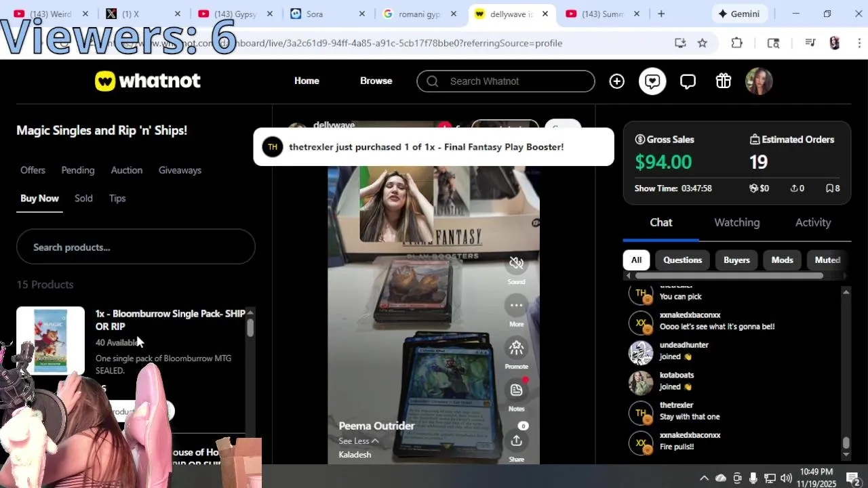This screenshot has width=868, height=488.
Task: Open the Auction tab
Action: pyautogui.click(x=127, y=170)
